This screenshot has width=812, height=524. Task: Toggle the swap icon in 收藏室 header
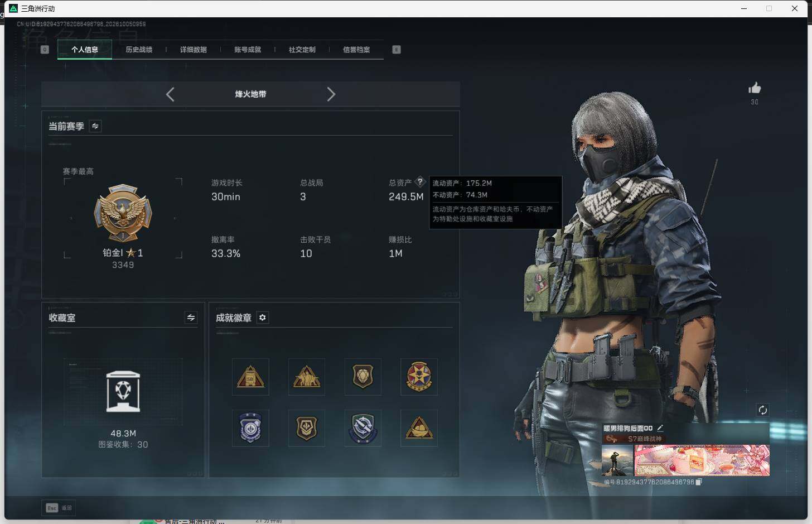click(x=191, y=318)
